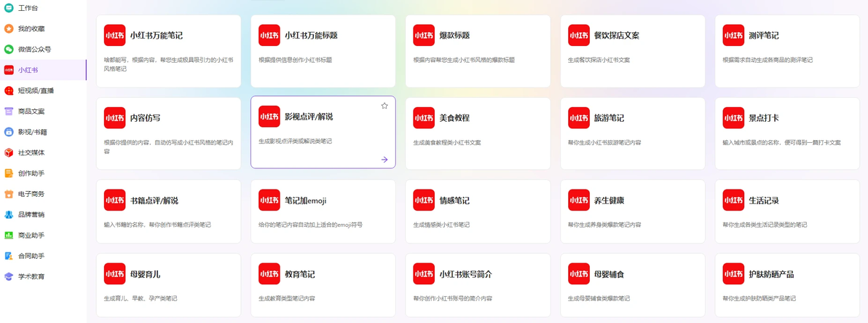
Task: Click the arrow icon on 影视点评/解说 card
Action: [384, 160]
